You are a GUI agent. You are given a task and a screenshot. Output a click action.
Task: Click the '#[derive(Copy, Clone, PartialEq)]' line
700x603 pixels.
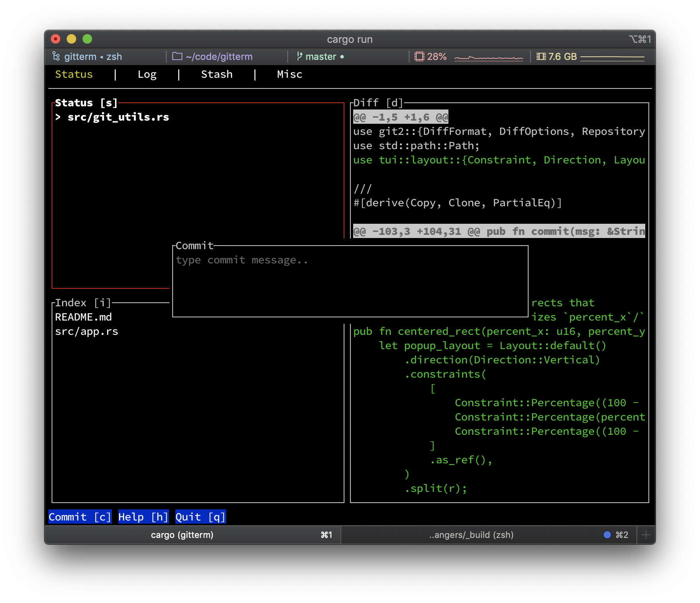pyautogui.click(x=458, y=203)
